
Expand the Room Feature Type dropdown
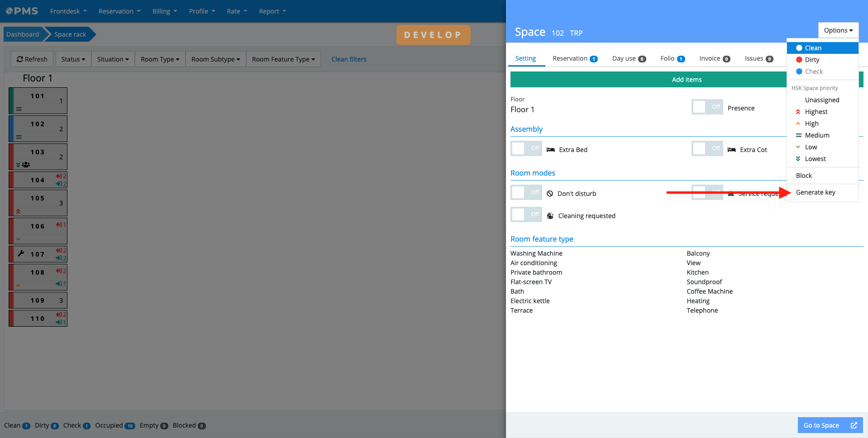coord(283,59)
